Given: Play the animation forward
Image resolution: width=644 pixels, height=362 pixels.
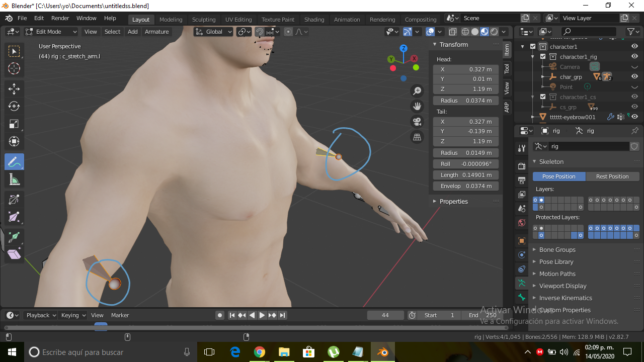Looking at the screenshot, I should 262,315.
